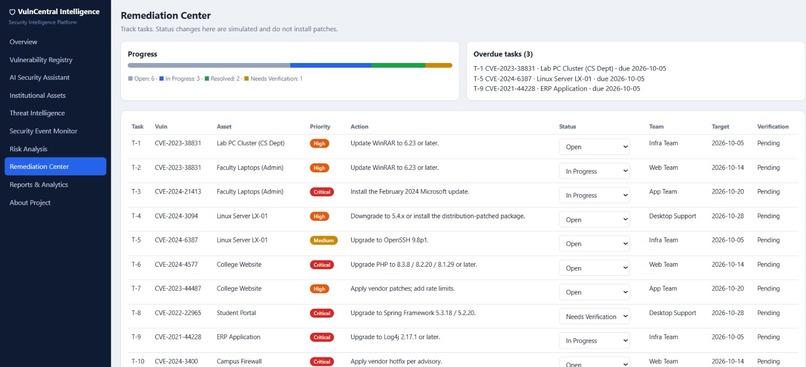Open status dropdown for task T-1
806x367 pixels.
point(595,146)
